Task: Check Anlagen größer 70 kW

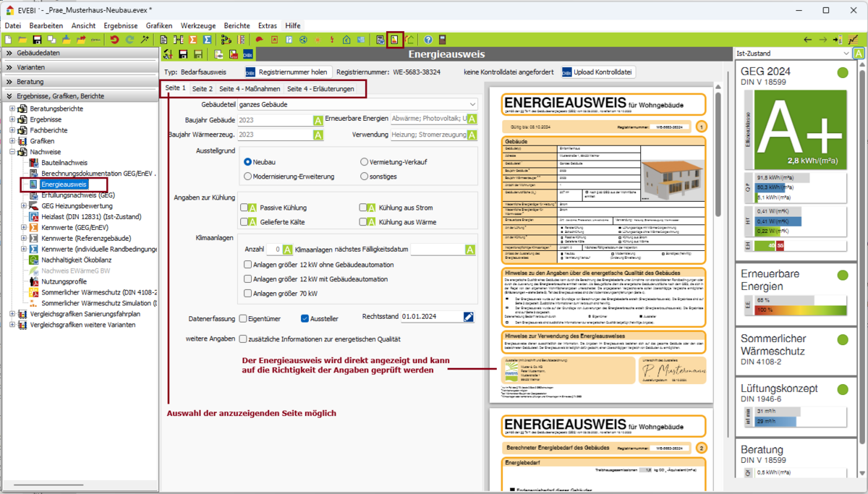Action: point(248,294)
